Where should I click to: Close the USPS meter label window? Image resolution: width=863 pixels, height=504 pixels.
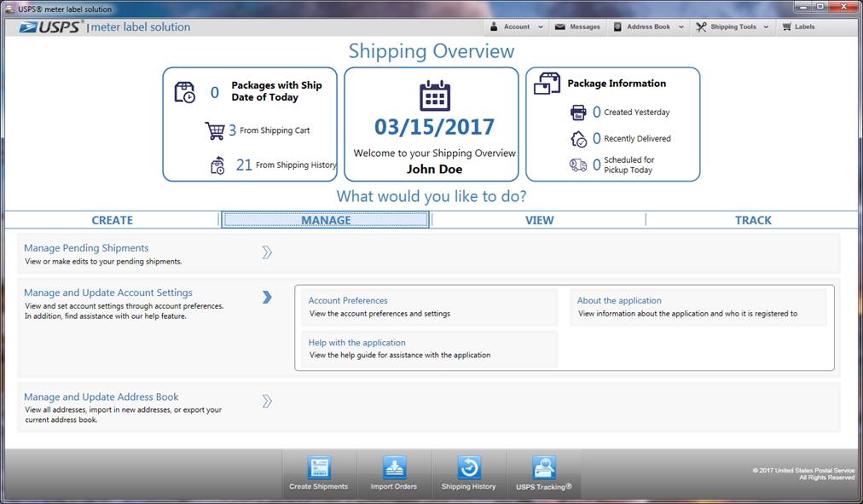843,7
